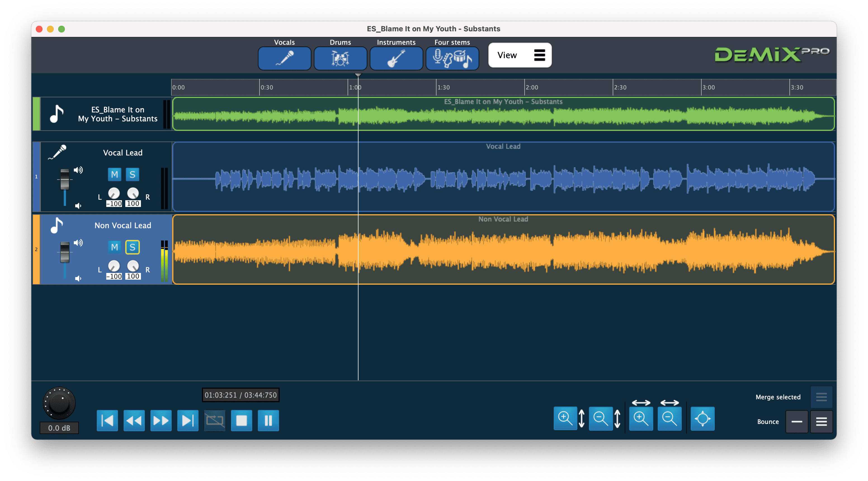Select the green original waveform clip
The image size is (868, 481).
point(503,114)
